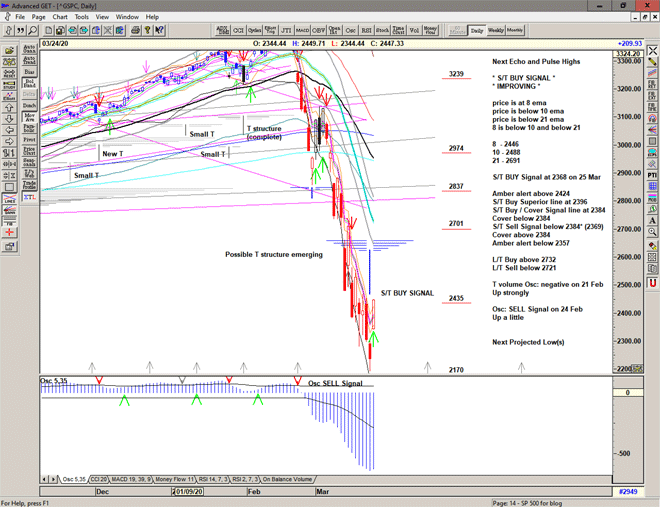Screen dimensions: 660x507
Task: Open the Chart menu
Action: point(60,17)
